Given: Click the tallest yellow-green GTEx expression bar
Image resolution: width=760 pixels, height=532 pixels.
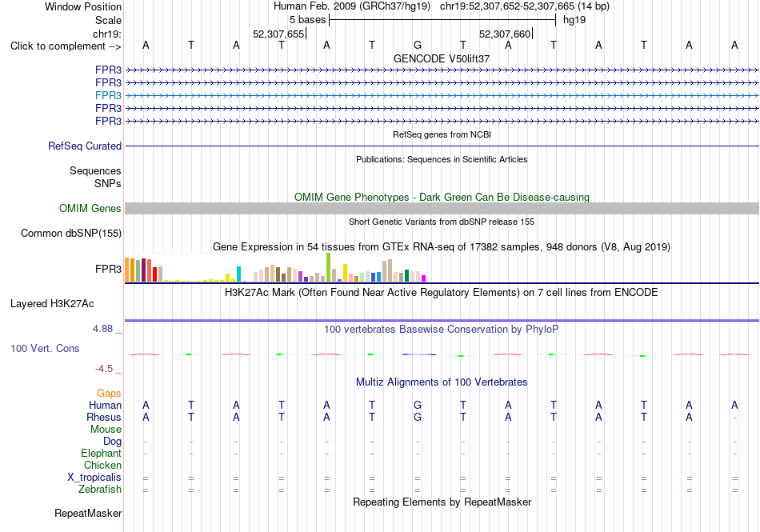Looking at the screenshot, I should (x=328, y=267).
